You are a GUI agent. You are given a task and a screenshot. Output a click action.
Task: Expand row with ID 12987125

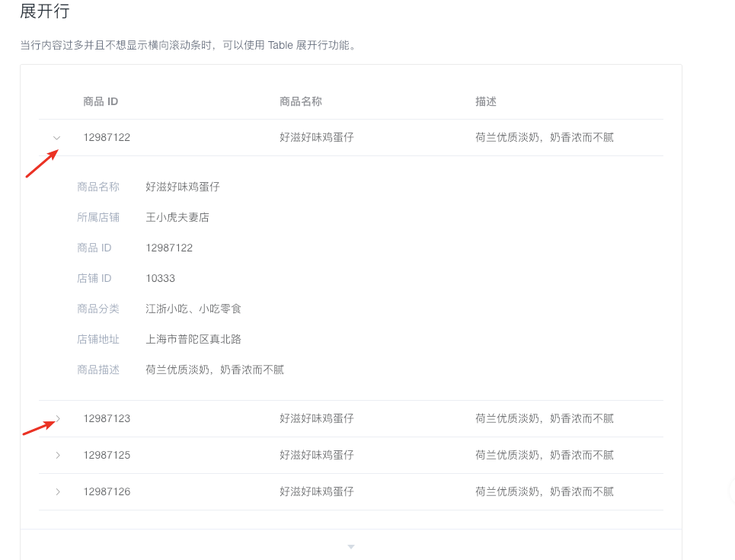(58, 455)
